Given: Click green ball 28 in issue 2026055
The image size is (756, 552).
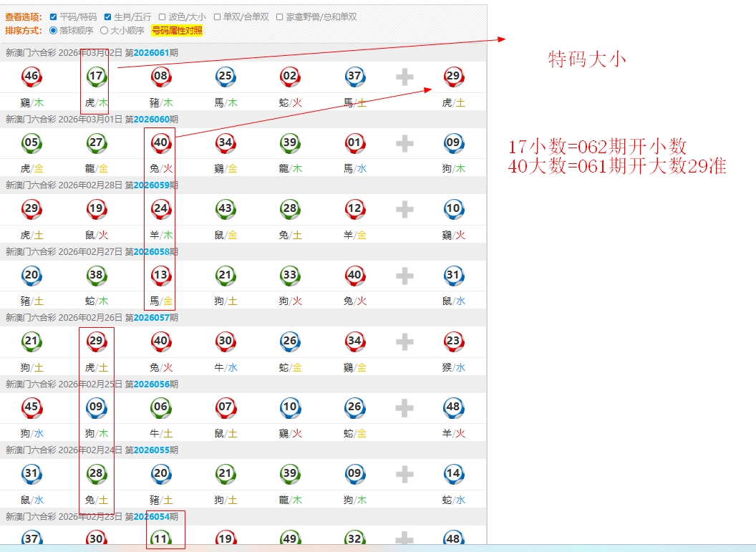Looking at the screenshot, I should coord(96,473).
